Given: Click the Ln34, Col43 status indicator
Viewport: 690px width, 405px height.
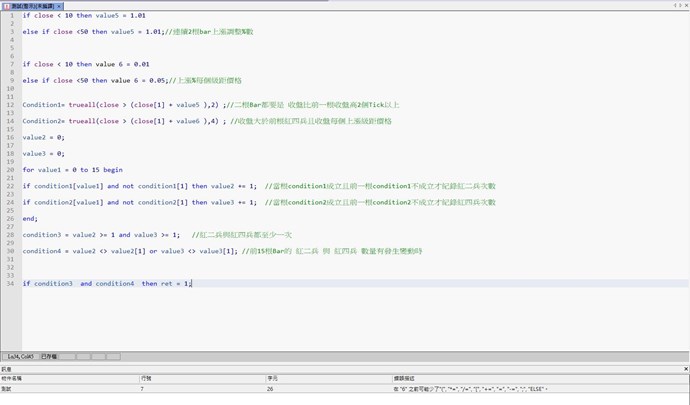Looking at the screenshot, I should [20, 356].
